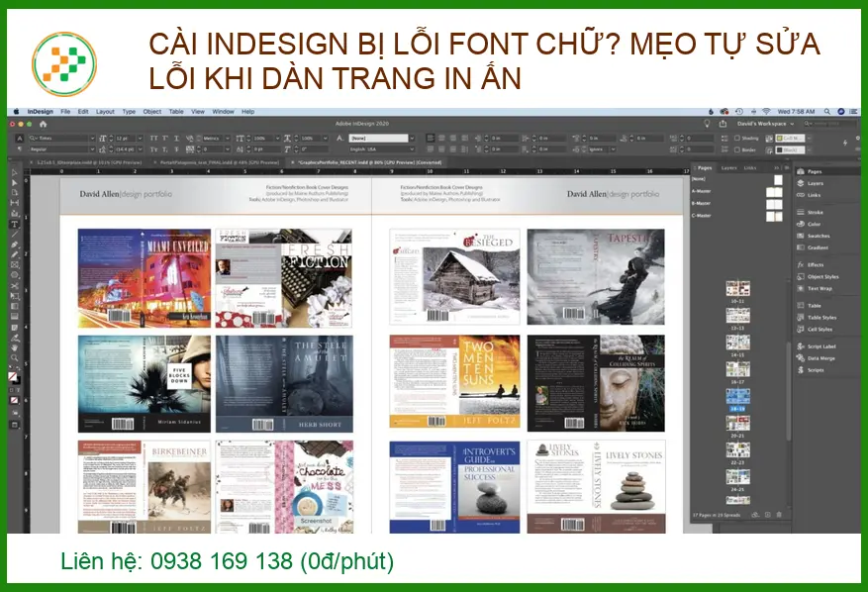
Task: Open the Effects panel
Action: [x=811, y=264]
